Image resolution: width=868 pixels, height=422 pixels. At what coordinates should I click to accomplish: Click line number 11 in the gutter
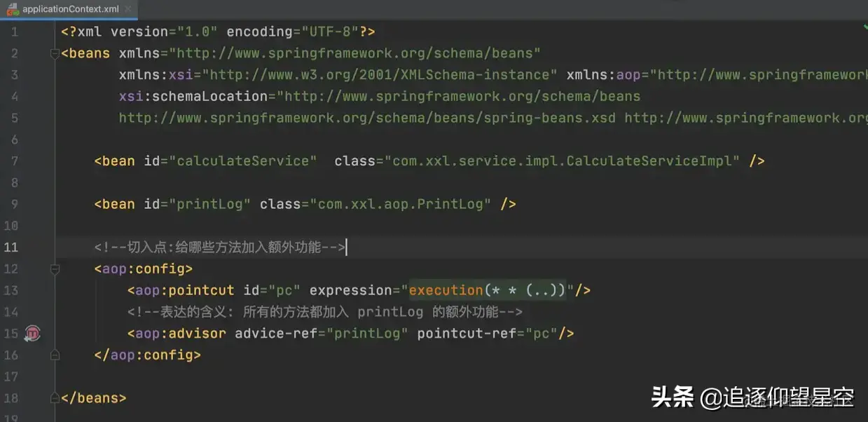tap(11, 247)
